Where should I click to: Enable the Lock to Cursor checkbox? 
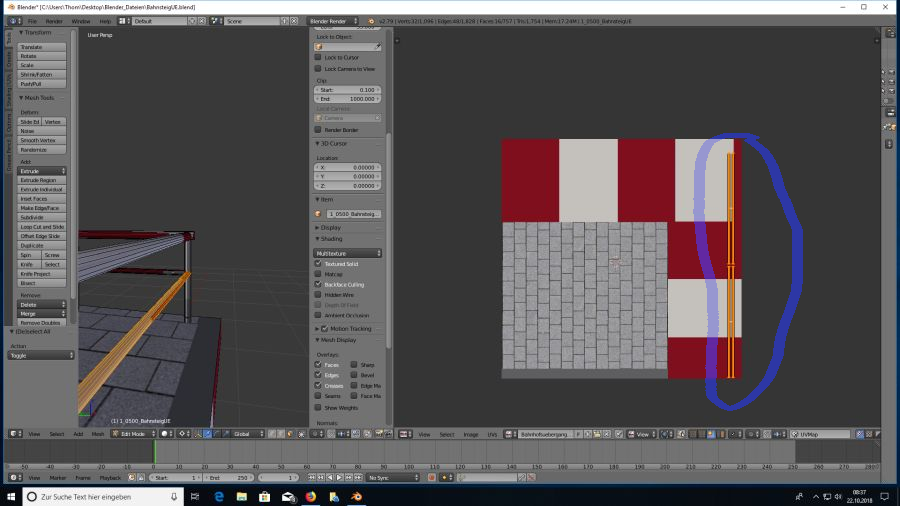point(318,58)
